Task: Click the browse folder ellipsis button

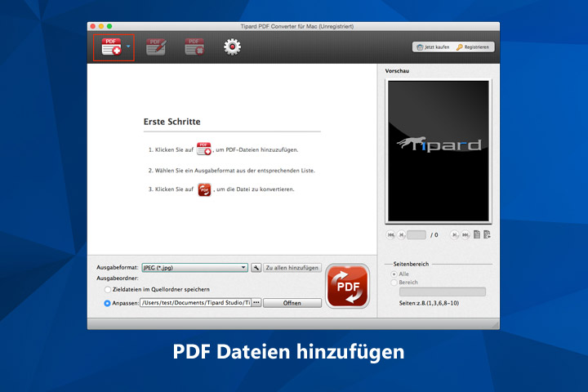Action: 256,303
